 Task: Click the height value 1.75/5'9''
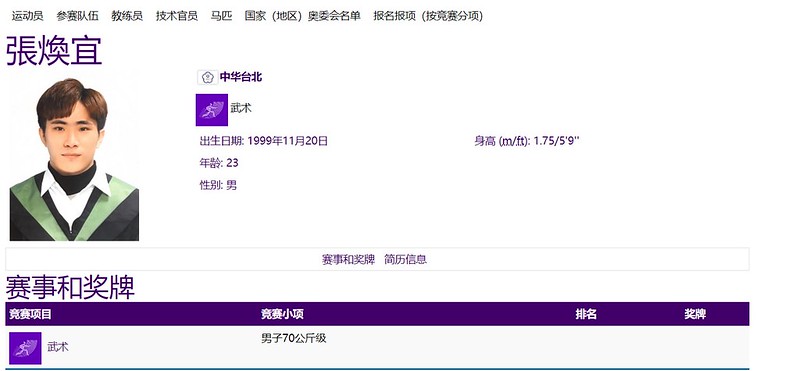(x=556, y=141)
